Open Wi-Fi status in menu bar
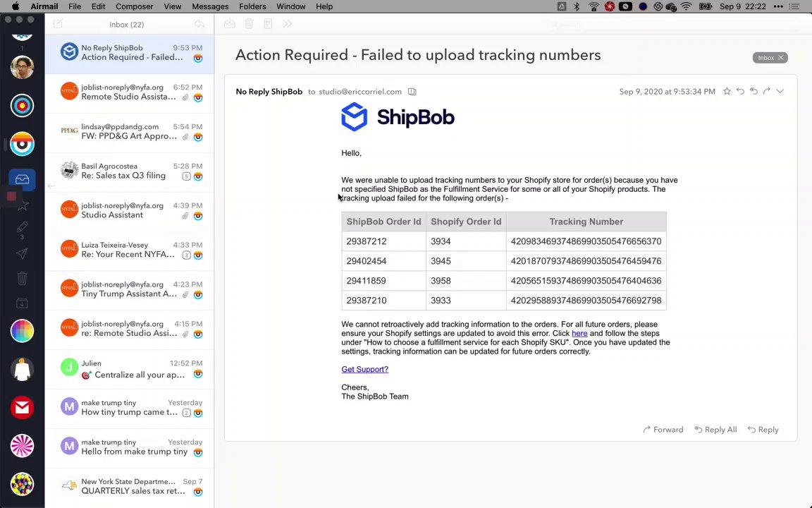This screenshot has width=812, height=508. coord(687,7)
